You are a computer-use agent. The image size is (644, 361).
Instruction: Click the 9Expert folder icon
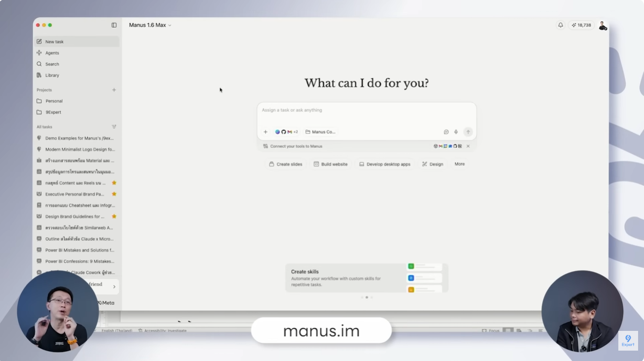pos(39,112)
